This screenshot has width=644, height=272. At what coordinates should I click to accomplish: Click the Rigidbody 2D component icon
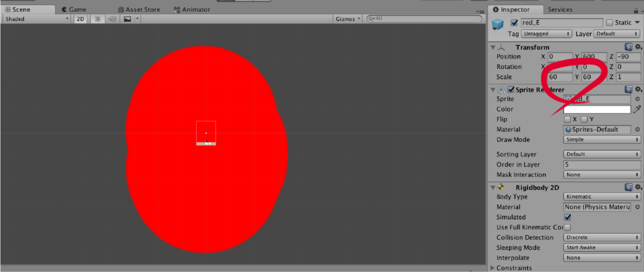click(x=501, y=187)
